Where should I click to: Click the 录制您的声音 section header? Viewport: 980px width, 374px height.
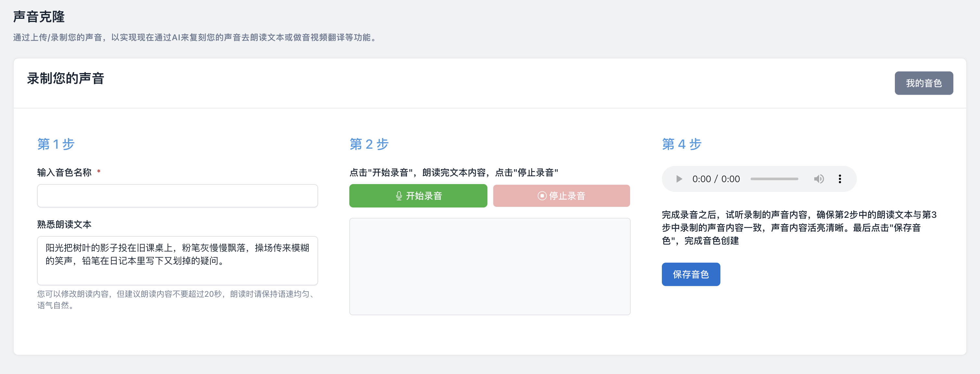click(x=65, y=79)
